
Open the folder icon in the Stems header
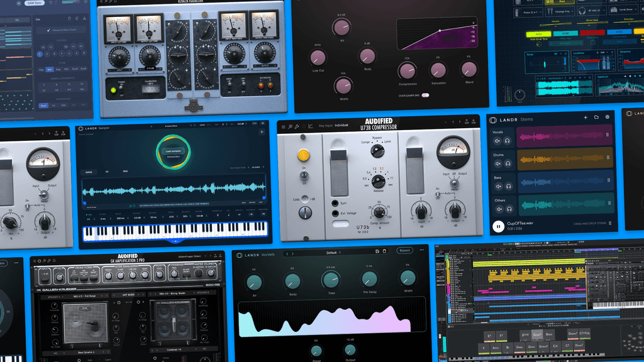[597, 117]
